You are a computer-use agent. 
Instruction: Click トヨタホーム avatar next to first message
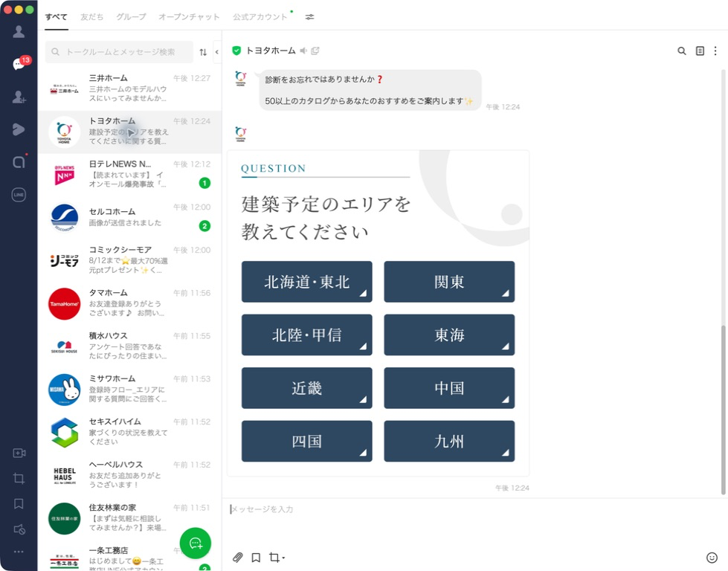click(240, 79)
